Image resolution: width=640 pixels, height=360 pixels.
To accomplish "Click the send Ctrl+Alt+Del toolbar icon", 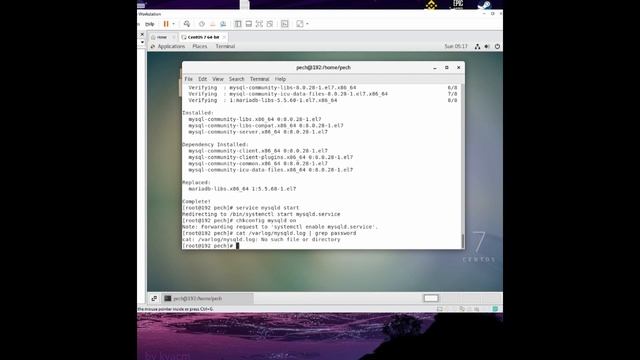I will tap(187, 24).
